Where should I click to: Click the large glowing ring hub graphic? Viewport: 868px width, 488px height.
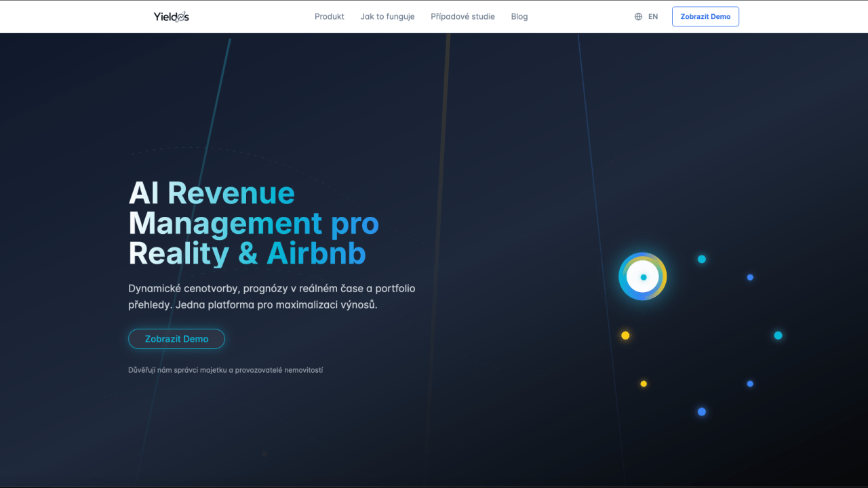(643, 277)
